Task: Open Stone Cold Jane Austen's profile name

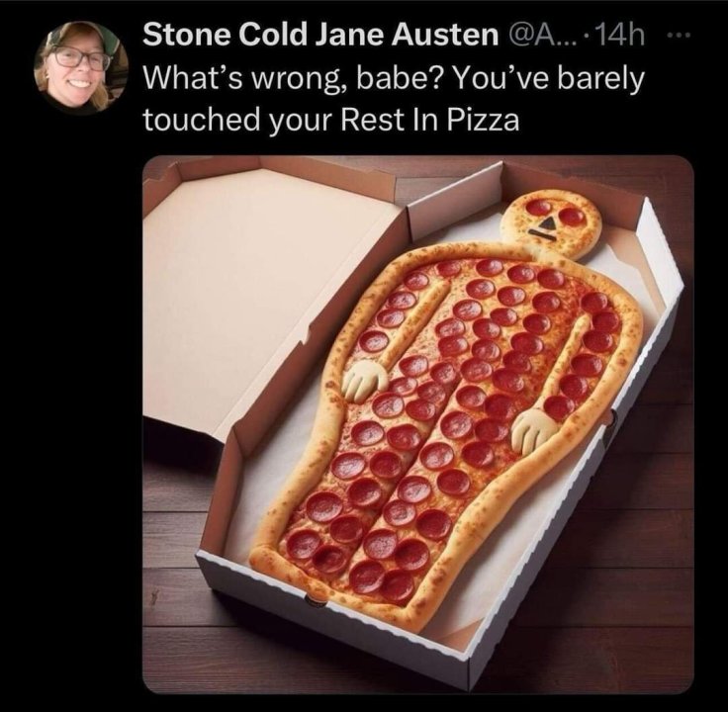Action: pos(320,35)
